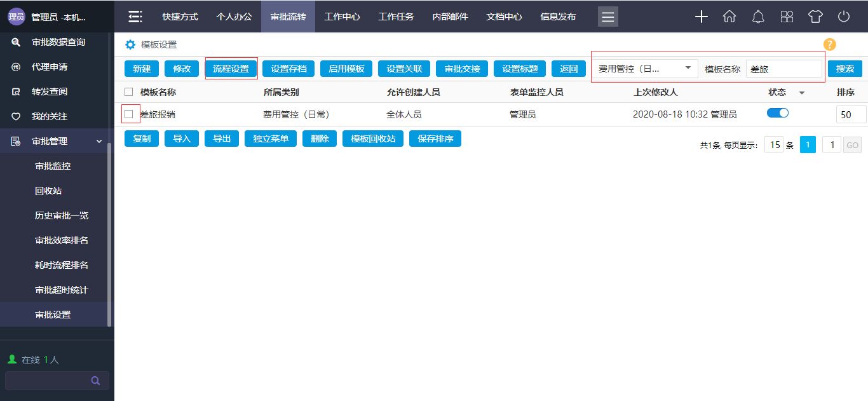The height and width of the screenshot is (401, 868).
Task: Click the plus icon in header
Action: [x=701, y=17]
